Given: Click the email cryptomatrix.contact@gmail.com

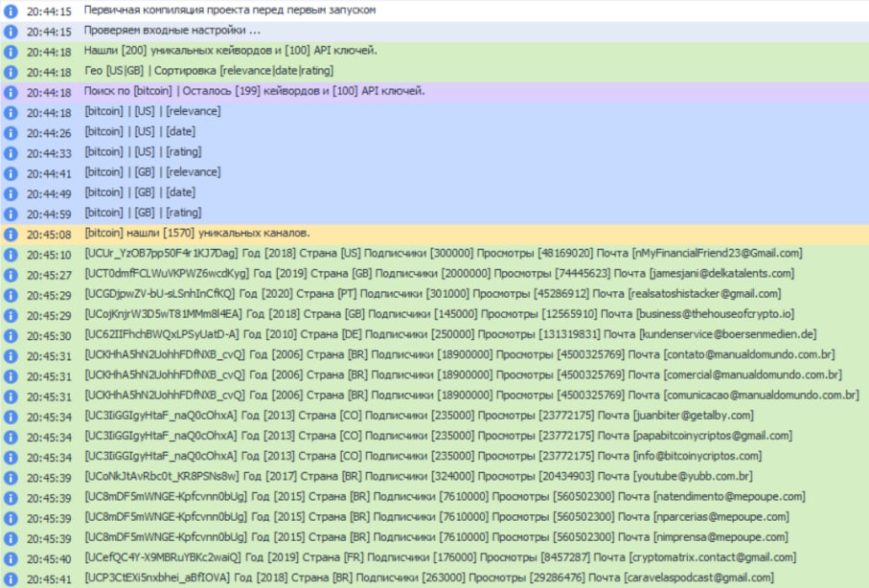Looking at the screenshot, I should [711, 558].
